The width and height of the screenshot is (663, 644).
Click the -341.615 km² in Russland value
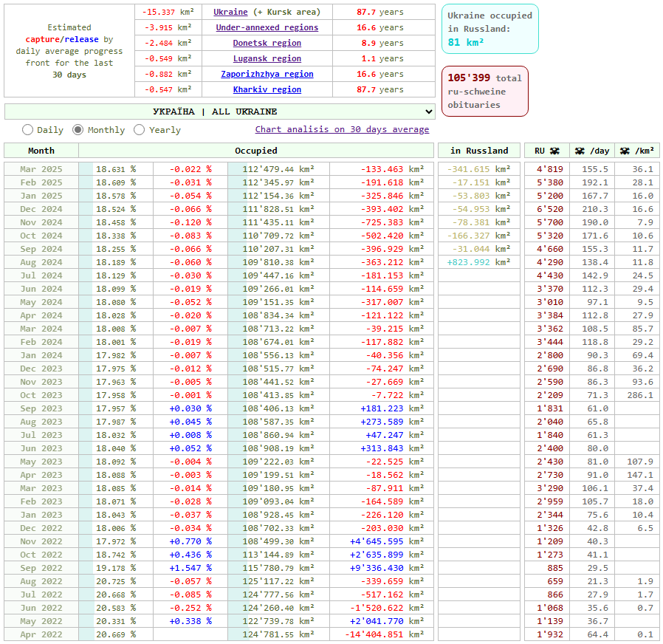pos(478,169)
